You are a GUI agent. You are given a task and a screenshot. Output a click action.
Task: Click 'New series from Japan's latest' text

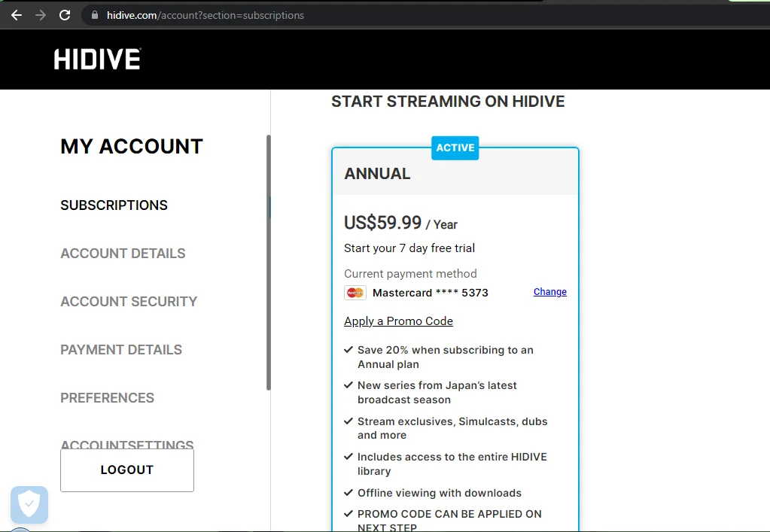coord(437,392)
